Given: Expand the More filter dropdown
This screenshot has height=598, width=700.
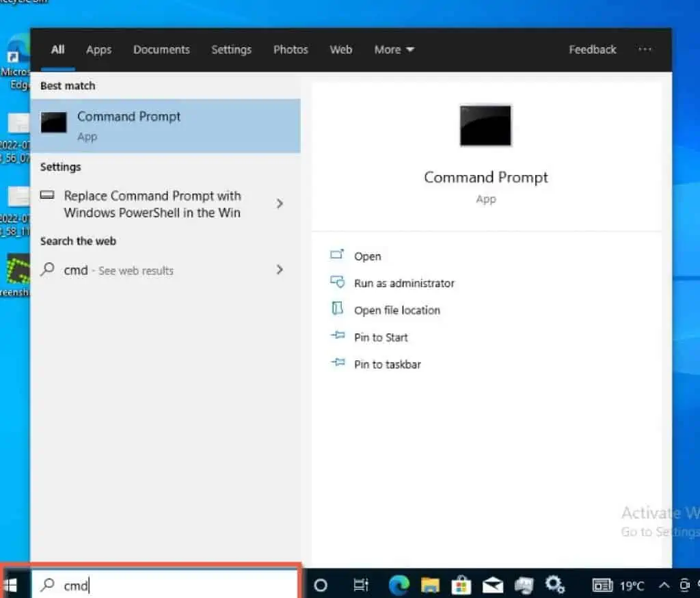Looking at the screenshot, I should (394, 50).
